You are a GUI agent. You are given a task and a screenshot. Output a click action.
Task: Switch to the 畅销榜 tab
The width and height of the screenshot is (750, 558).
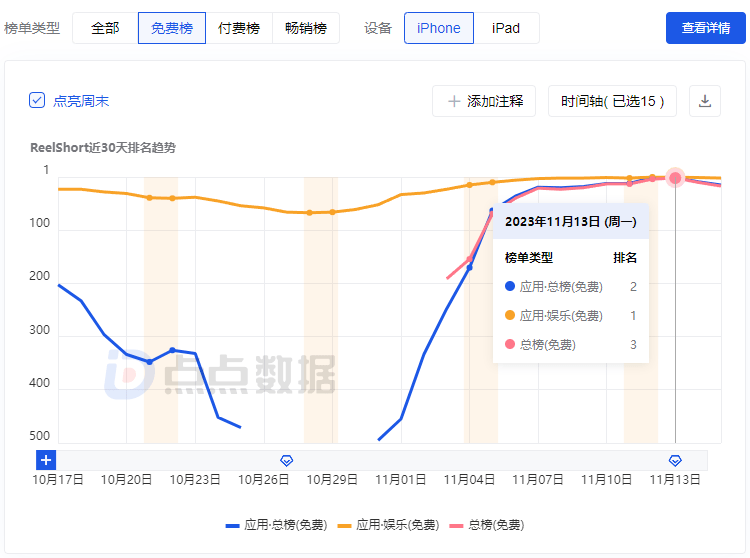tap(306, 28)
